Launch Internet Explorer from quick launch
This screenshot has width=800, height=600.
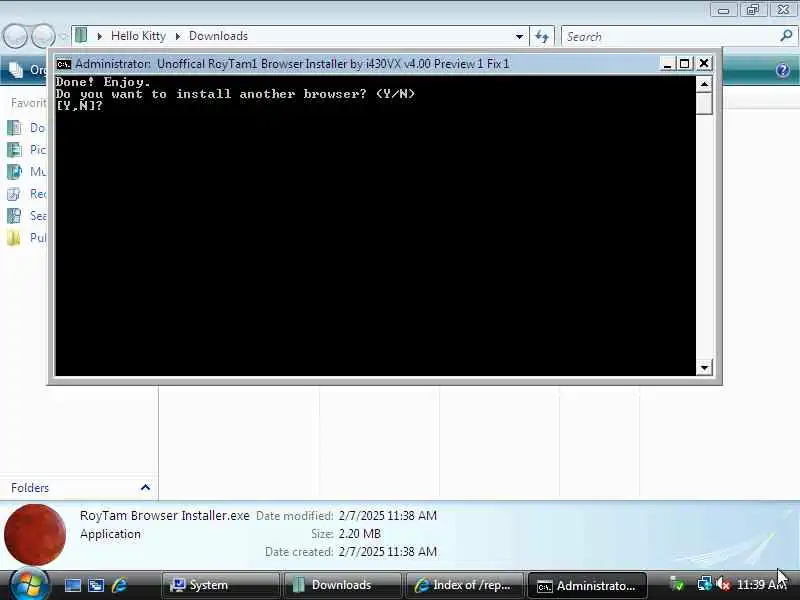(x=119, y=585)
